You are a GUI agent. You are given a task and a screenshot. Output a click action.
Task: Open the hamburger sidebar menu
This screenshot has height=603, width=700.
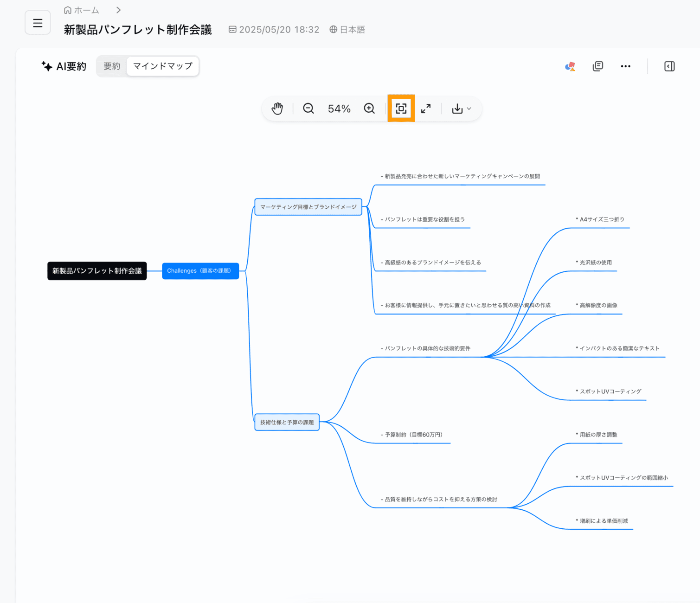[x=38, y=23]
